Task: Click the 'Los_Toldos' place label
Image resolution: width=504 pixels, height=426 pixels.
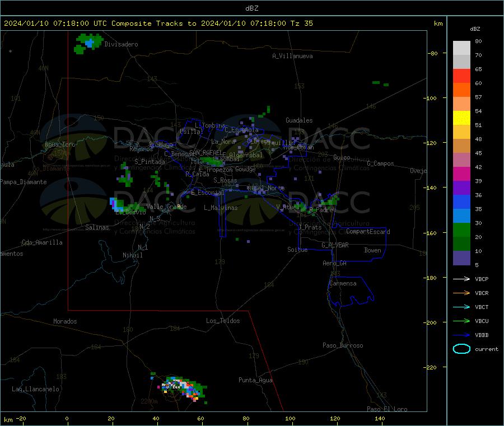Action: click(223, 321)
